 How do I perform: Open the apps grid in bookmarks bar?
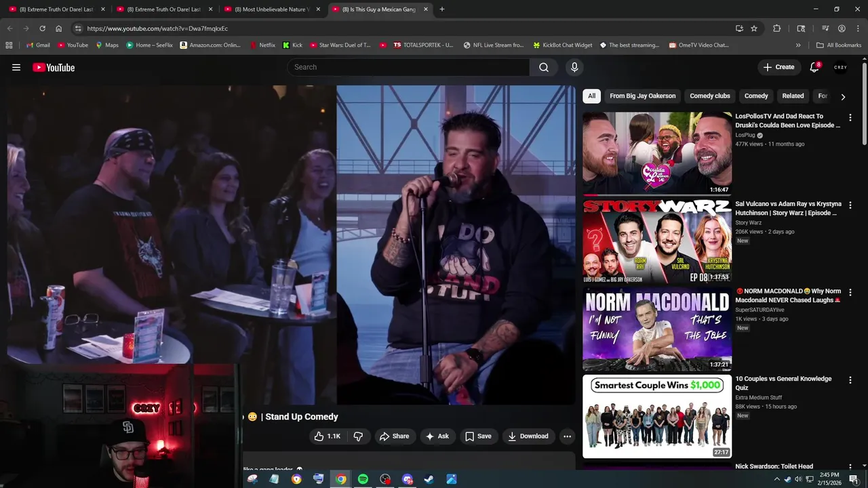tap(9, 45)
